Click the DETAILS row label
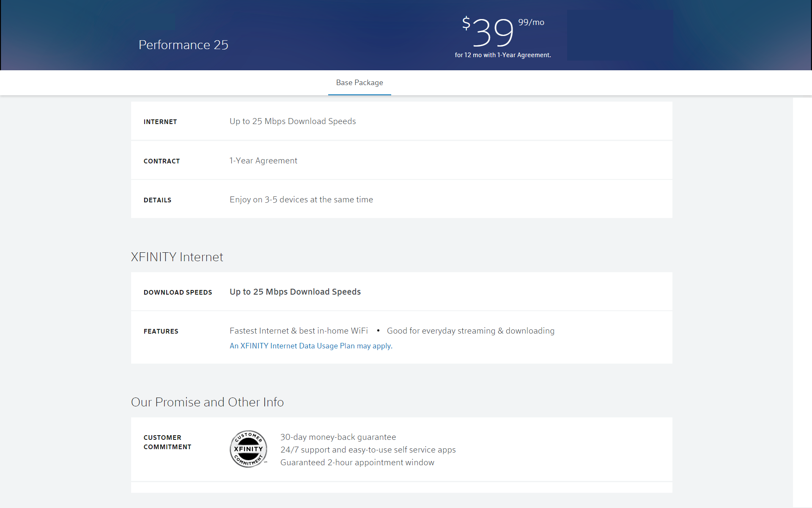This screenshot has width=812, height=508. pyautogui.click(x=157, y=200)
